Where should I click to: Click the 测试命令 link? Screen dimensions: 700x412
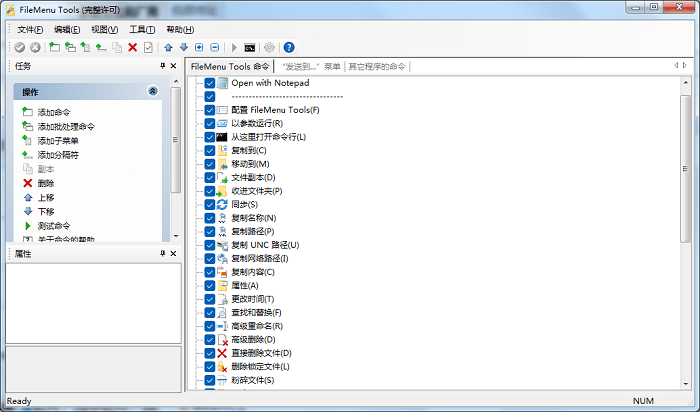pyautogui.click(x=54, y=225)
